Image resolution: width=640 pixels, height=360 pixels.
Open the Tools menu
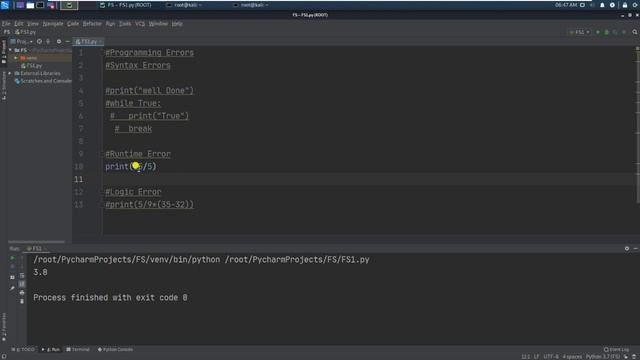[125, 24]
